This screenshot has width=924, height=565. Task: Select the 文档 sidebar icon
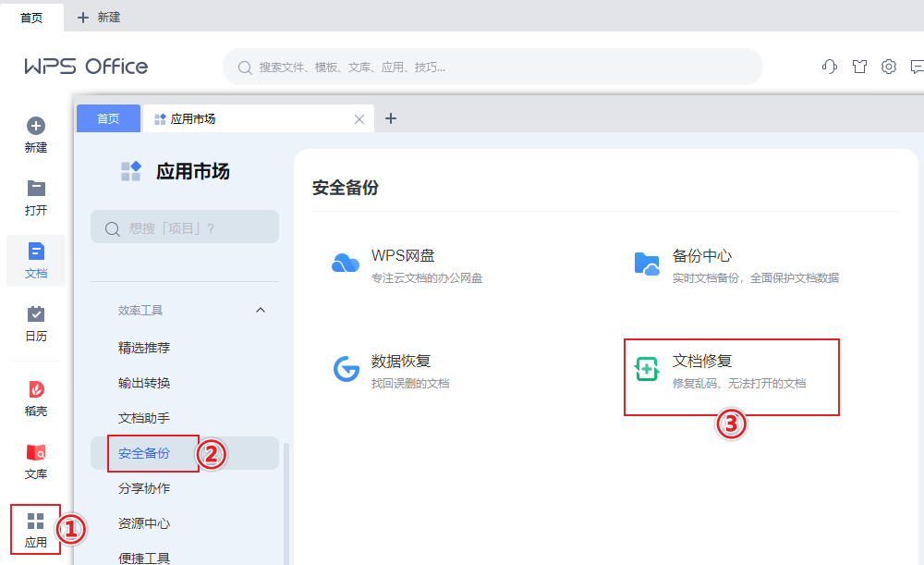point(36,252)
